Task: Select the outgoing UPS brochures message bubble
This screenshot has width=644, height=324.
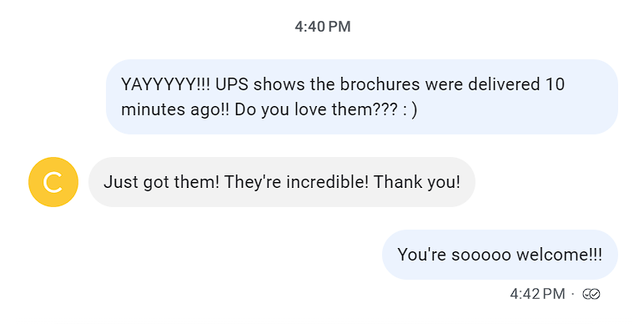Action: 362,97
